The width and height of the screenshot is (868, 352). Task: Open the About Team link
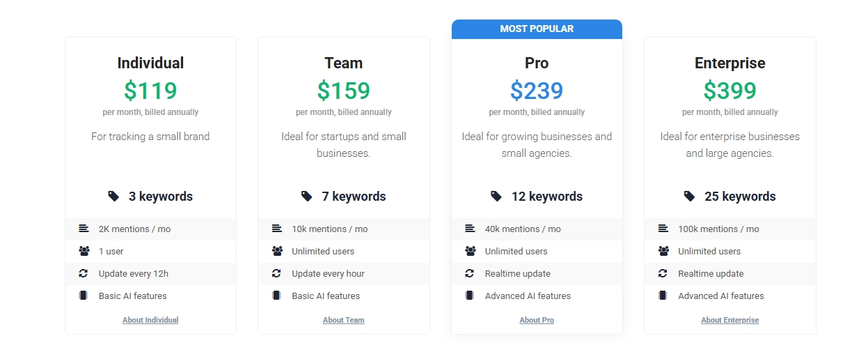coord(343,320)
